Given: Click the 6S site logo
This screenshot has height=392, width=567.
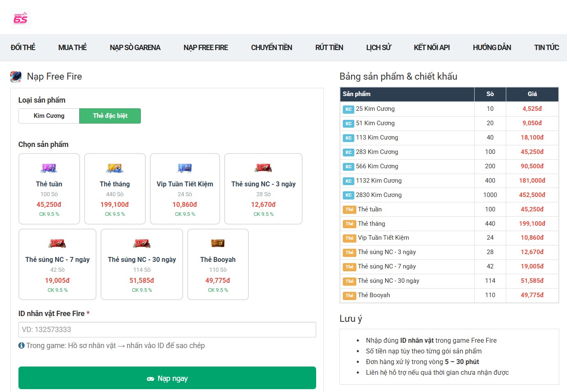Looking at the screenshot, I should [20, 18].
